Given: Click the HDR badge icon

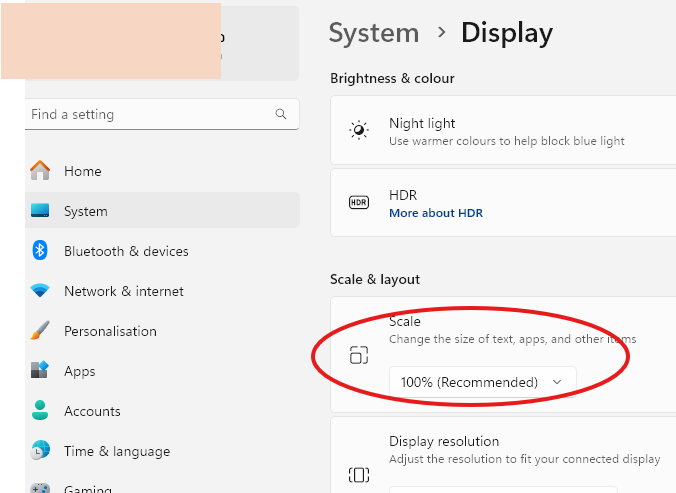Looking at the screenshot, I should (358, 203).
